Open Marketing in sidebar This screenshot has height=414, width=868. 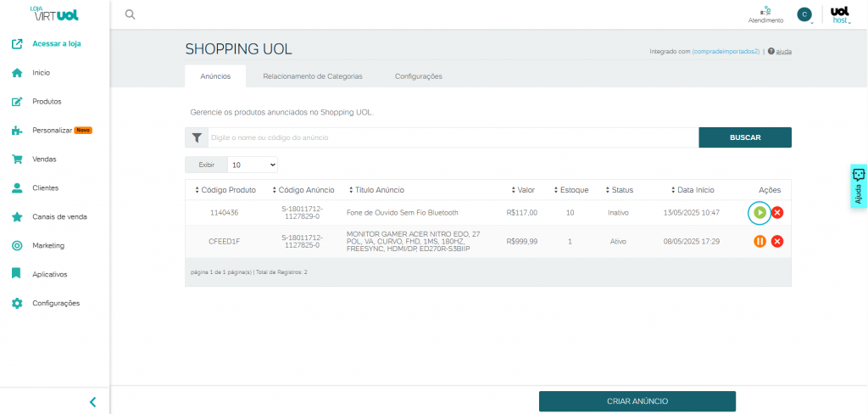[x=48, y=245]
